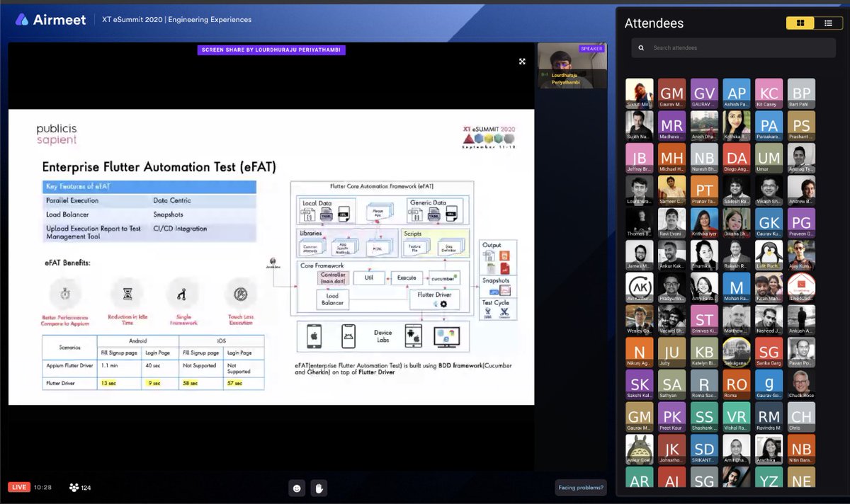Open attendee PS Prashant avatar
This screenshot has width=850, height=504.
tap(801, 125)
